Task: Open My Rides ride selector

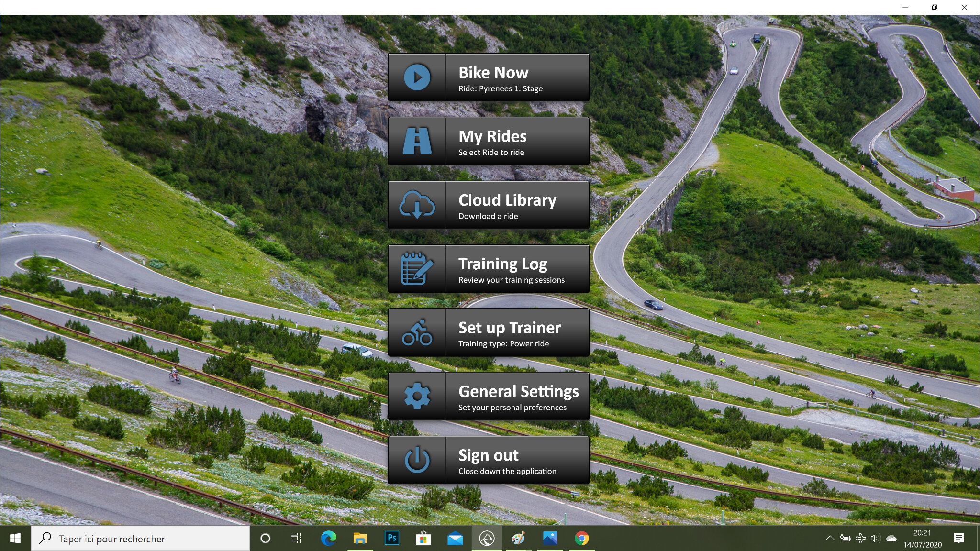Action: click(x=489, y=141)
